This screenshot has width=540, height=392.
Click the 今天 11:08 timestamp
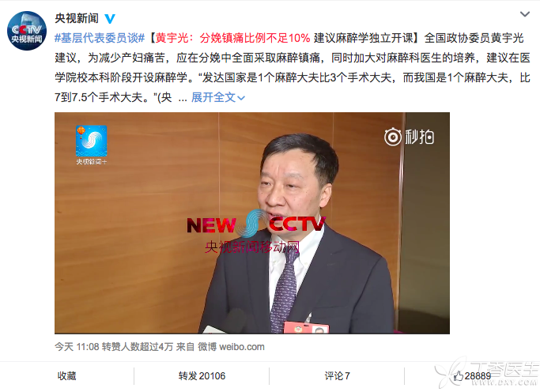click(77, 347)
